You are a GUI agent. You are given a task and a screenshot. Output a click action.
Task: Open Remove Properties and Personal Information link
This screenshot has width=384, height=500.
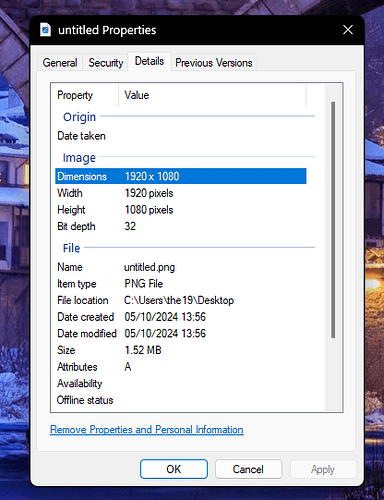147,429
